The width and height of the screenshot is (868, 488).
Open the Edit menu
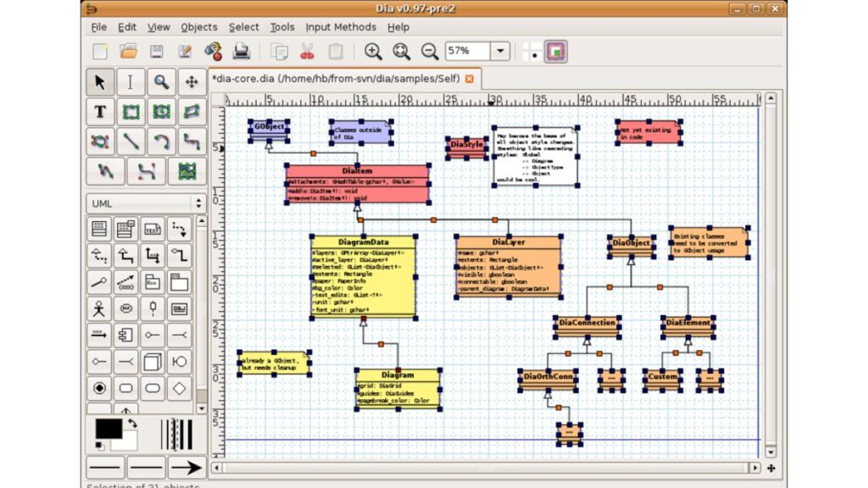[x=127, y=27]
